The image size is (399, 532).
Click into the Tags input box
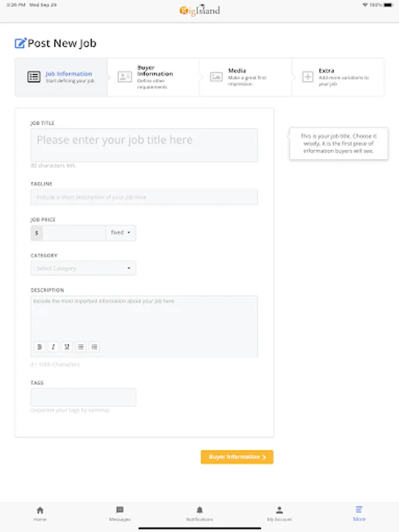coord(83,397)
